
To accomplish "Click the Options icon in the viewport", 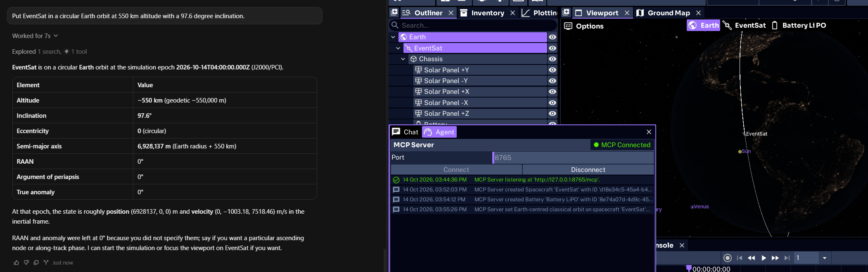I will click(x=568, y=26).
